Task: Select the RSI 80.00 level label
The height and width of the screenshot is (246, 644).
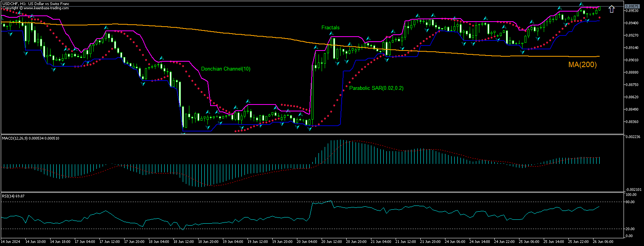Action: [631, 202]
